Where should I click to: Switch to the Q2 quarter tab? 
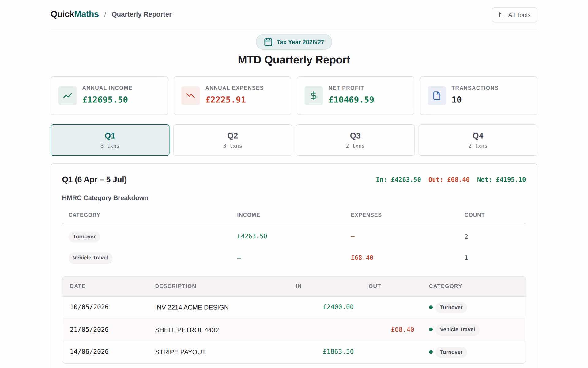[232, 140]
